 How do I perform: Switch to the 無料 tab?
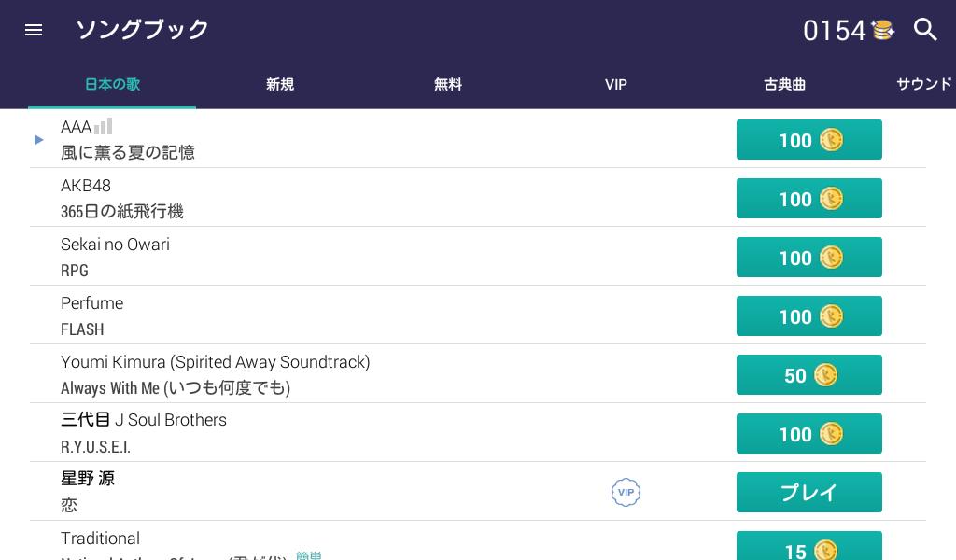click(448, 84)
